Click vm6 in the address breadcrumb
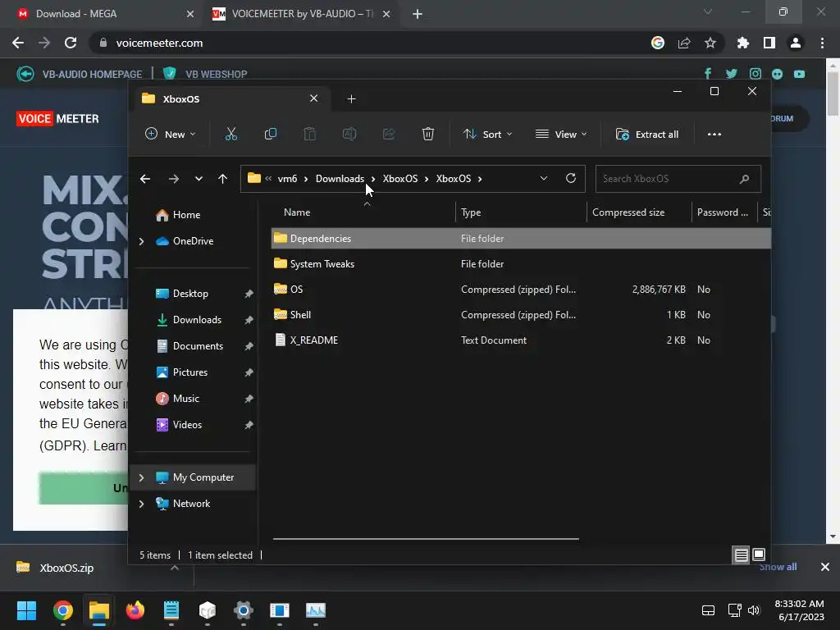840x630 pixels. pos(287,178)
